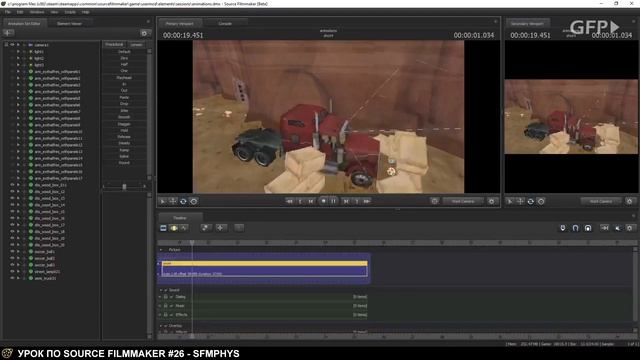Viewport: 640px width, 360px height.
Task: Choose rotate tool in primary viewport
Action: [x=183, y=201]
